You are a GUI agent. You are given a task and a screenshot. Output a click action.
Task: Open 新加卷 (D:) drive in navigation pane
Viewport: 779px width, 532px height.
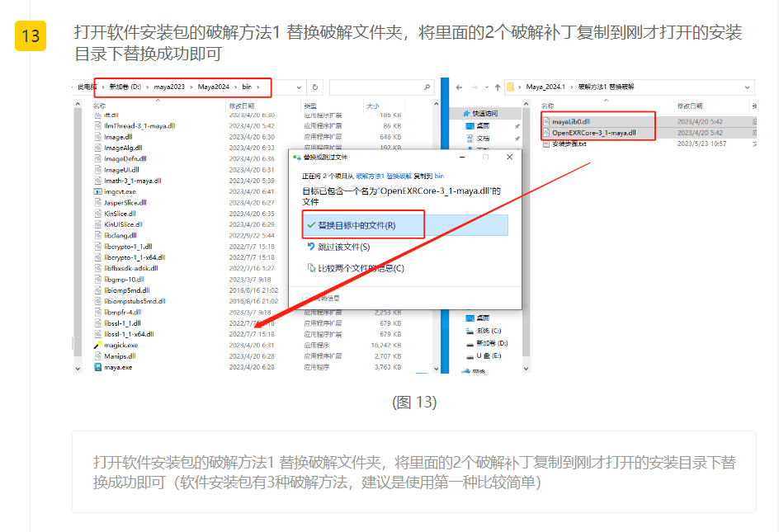point(492,343)
